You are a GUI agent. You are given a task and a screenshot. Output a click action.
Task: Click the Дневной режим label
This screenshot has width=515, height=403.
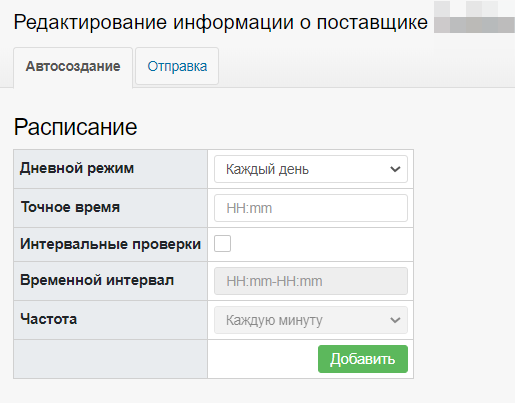pyautogui.click(x=77, y=168)
